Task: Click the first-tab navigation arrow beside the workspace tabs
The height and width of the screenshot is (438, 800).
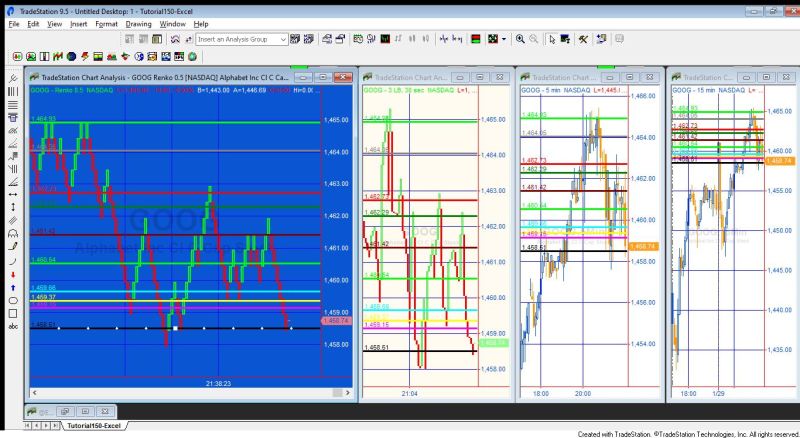Action: tap(28, 425)
